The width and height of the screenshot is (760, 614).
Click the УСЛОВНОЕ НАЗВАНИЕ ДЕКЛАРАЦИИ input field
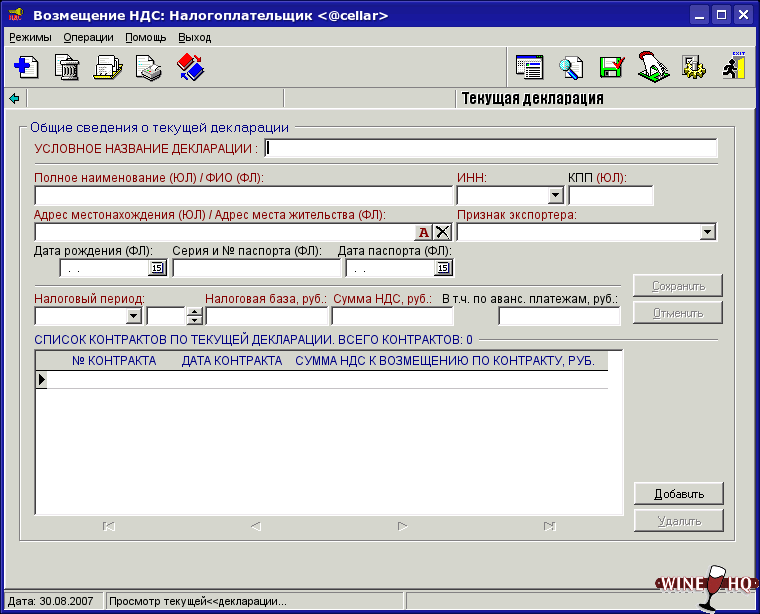(x=491, y=149)
